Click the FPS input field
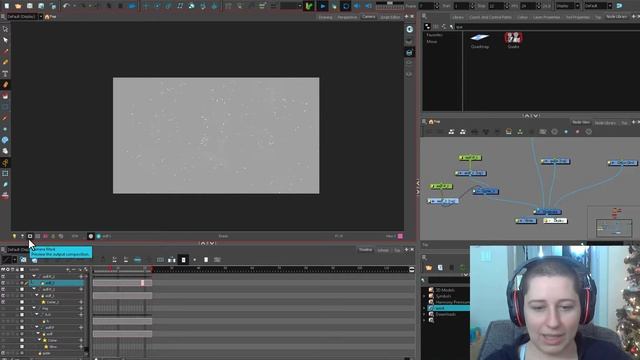This screenshot has height=360, width=640. 528,6
